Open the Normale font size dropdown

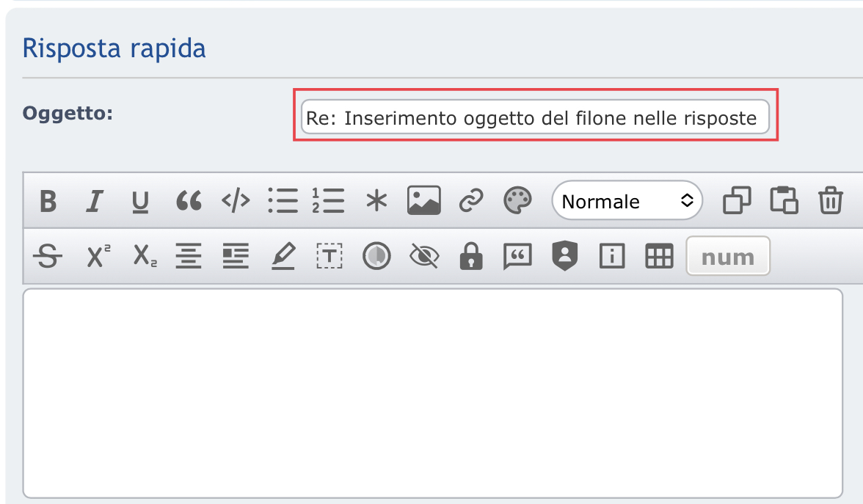[627, 201]
